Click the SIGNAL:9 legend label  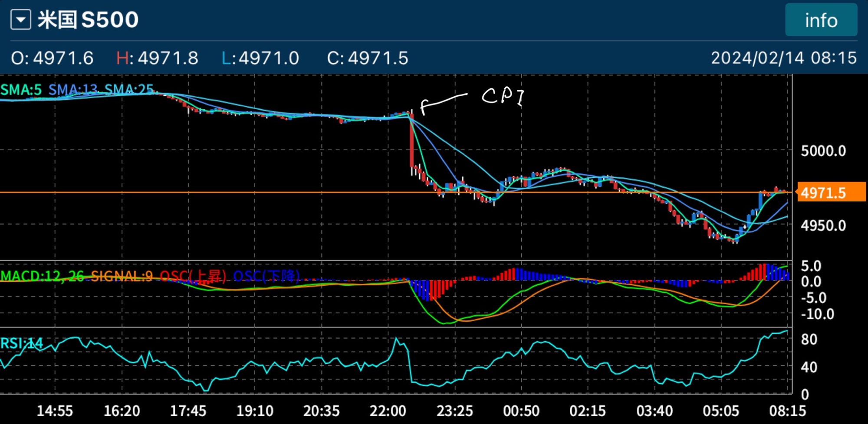[122, 276]
